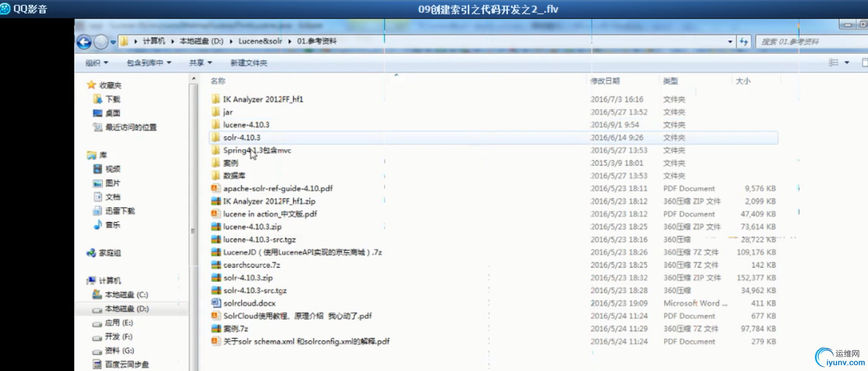Viewport: 868px width, 371px height.
Task: Go back with the Explorer back arrow
Action: (x=84, y=42)
